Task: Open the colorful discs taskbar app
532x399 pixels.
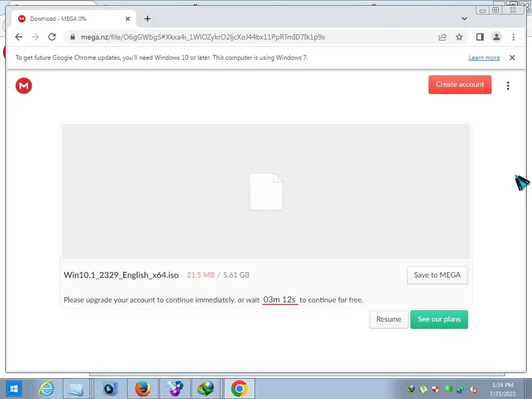Action: click(175, 389)
